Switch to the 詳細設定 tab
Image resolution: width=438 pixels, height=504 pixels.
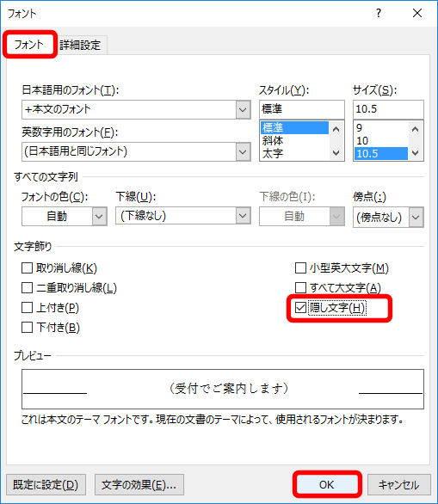coord(80,45)
